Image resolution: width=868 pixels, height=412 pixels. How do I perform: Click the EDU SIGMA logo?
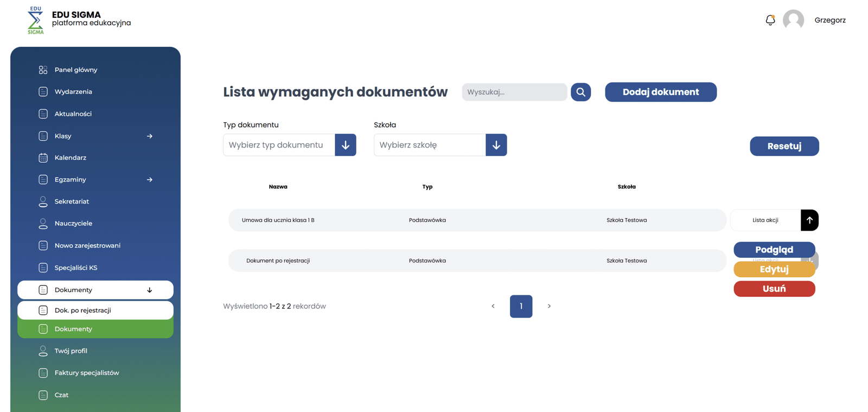point(36,20)
